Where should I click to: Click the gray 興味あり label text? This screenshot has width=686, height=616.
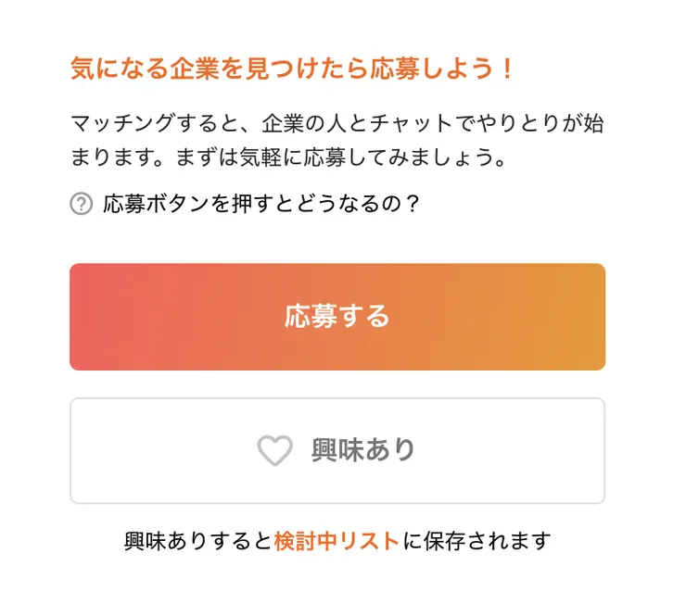coord(363,451)
